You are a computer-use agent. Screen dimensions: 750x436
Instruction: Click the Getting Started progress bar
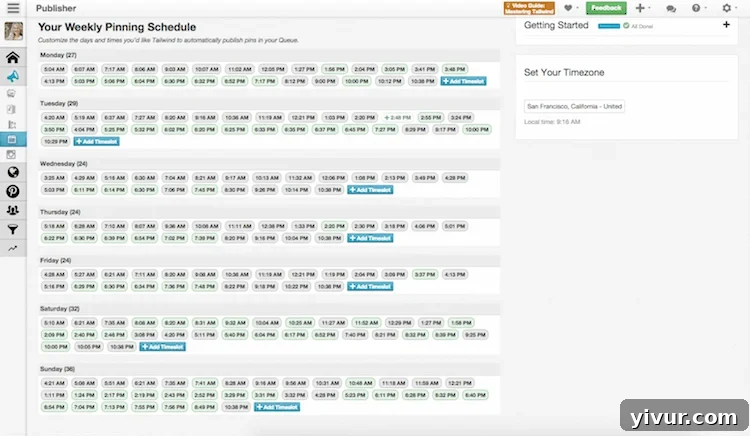point(609,26)
